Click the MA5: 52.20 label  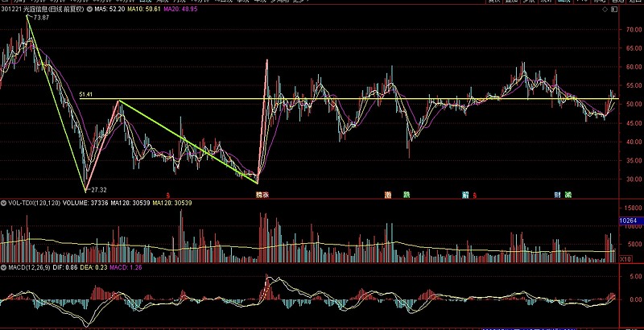[x=109, y=9]
